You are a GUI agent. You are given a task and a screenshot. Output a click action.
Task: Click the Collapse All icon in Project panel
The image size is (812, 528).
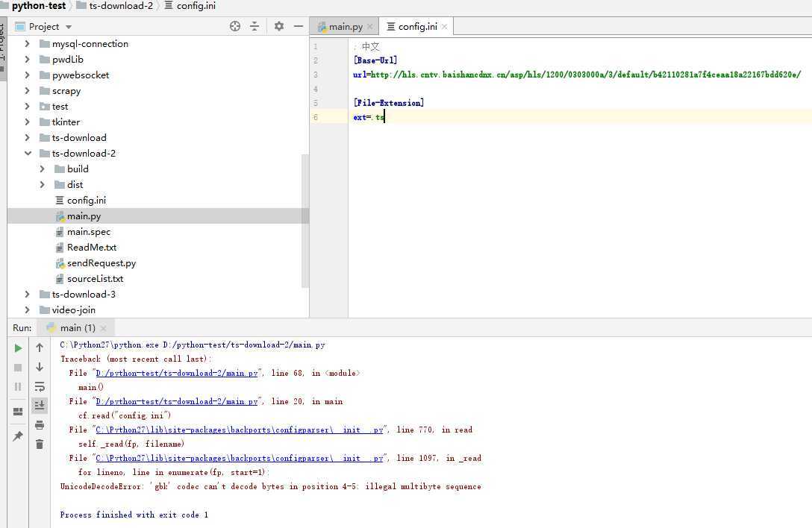pyautogui.click(x=254, y=26)
